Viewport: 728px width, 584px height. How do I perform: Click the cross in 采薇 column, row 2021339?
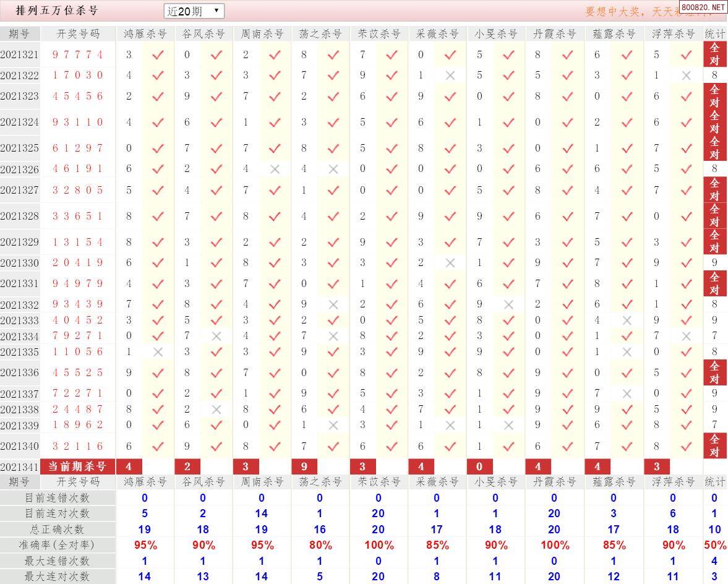pos(450,425)
